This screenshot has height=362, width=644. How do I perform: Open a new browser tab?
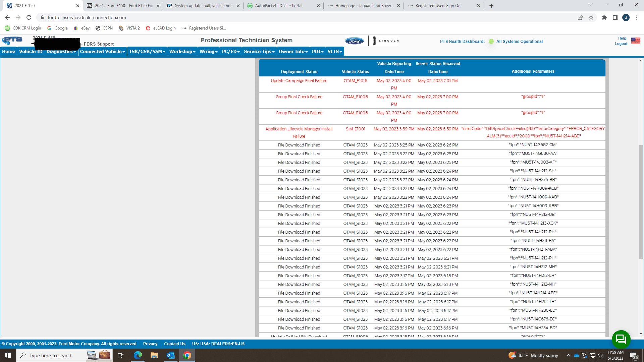491,6
